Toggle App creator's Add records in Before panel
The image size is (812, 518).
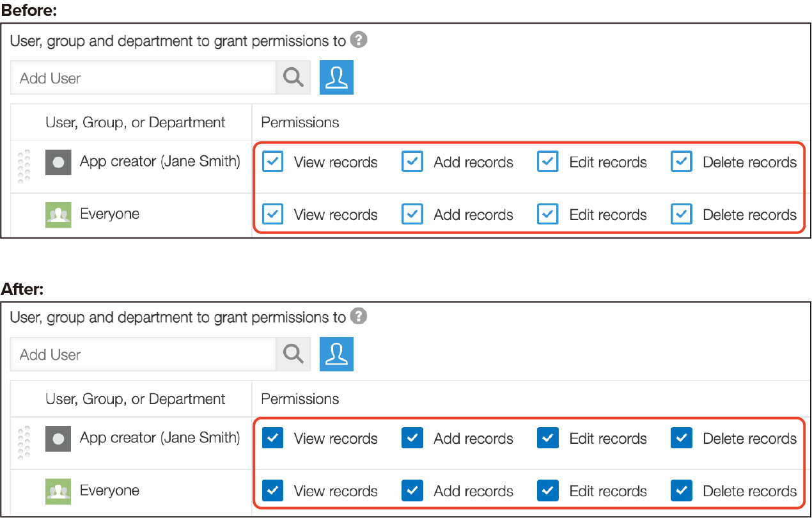(x=412, y=162)
